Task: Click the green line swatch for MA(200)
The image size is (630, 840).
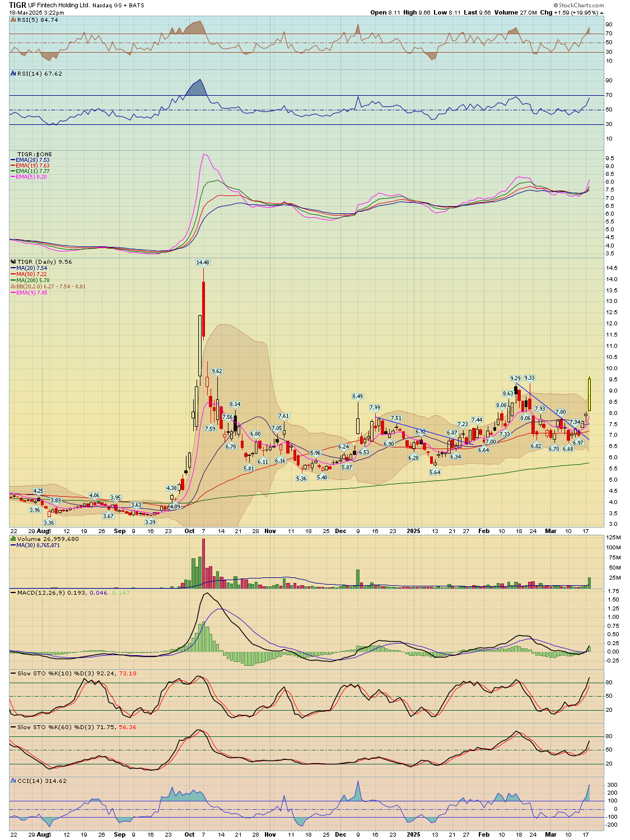Action: click(13, 281)
